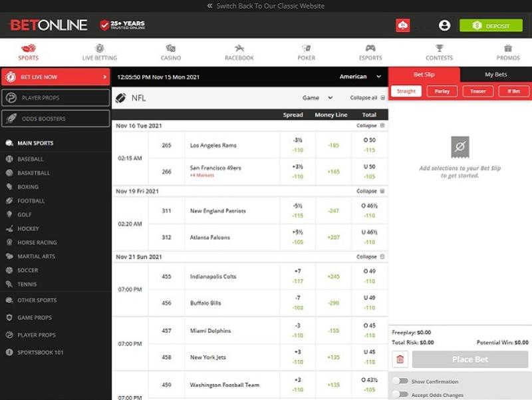The height and width of the screenshot is (400, 532).
Task: Open Esports via gamepad icon
Action: click(x=370, y=49)
